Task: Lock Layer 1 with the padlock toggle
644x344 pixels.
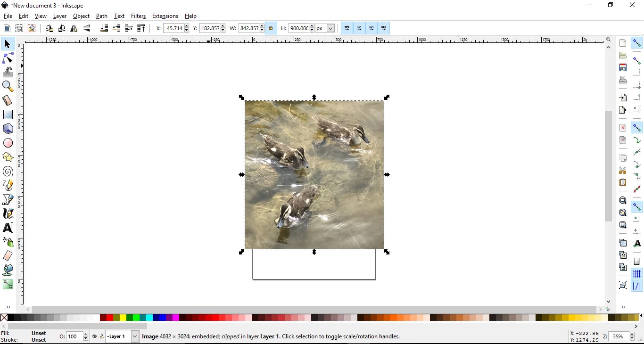Action: (x=101, y=336)
